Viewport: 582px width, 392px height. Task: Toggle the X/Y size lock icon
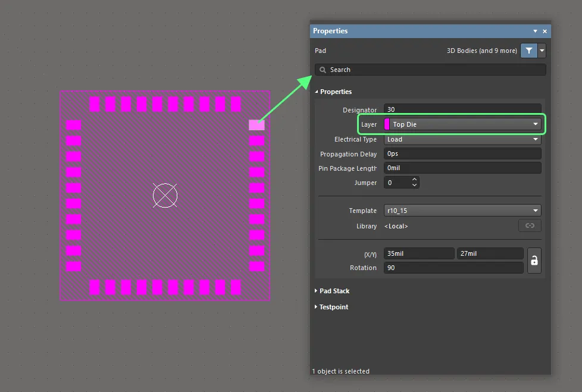534,261
